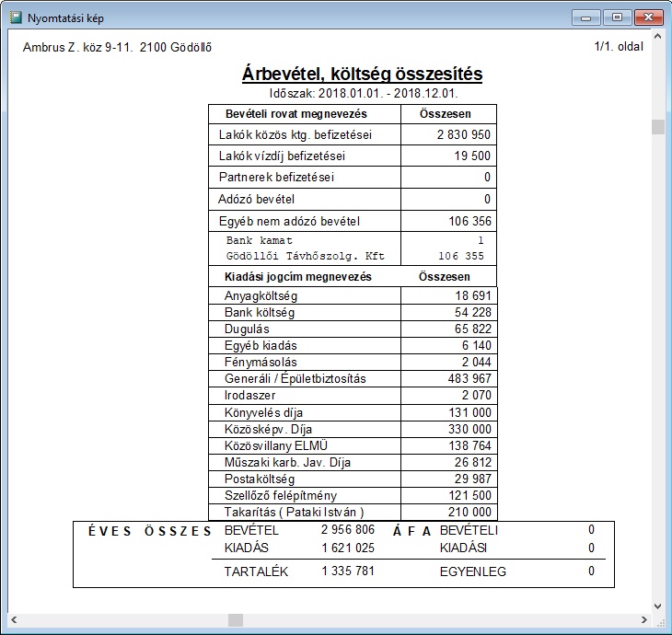Click the value 106 355

tap(460, 256)
